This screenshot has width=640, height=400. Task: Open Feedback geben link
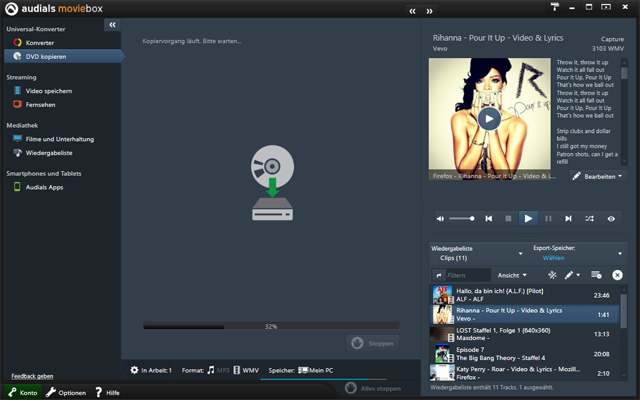(32, 376)
